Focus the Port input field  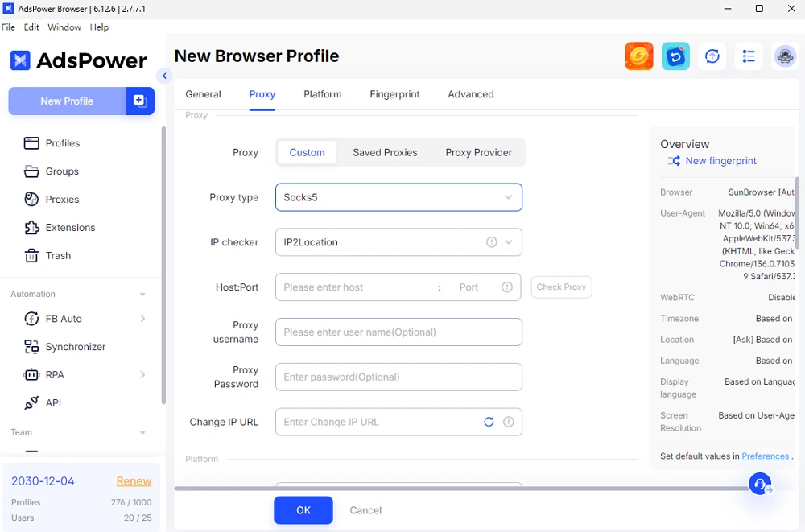pyautogui.click(x=471, y=287)
